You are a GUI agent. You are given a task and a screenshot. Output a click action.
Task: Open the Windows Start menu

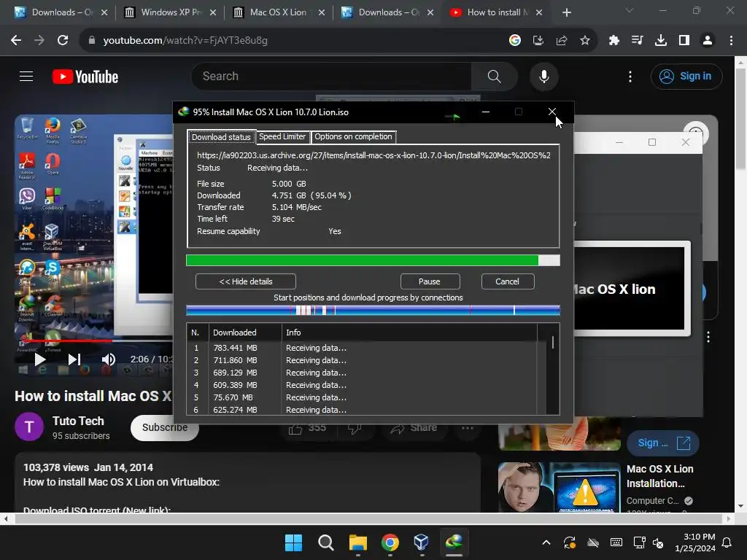pos(293,542)
